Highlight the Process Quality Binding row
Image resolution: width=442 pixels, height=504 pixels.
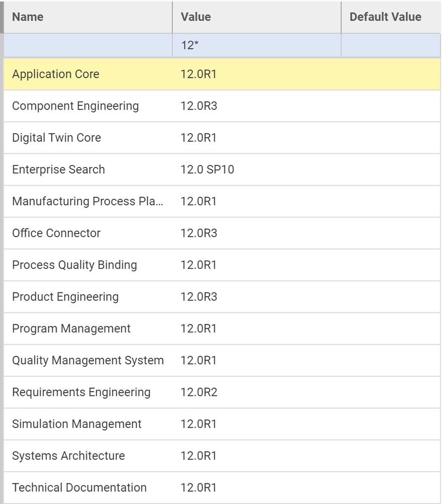click(74, 265)
